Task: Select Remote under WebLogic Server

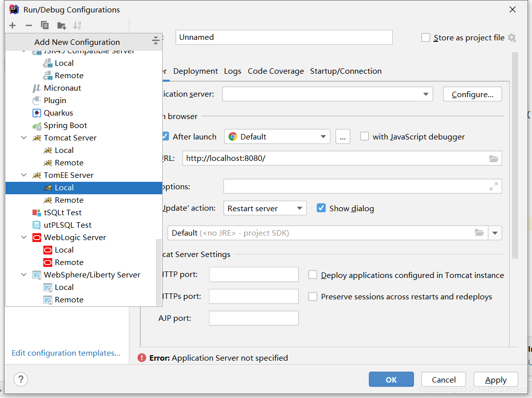Action: point(69,263)
